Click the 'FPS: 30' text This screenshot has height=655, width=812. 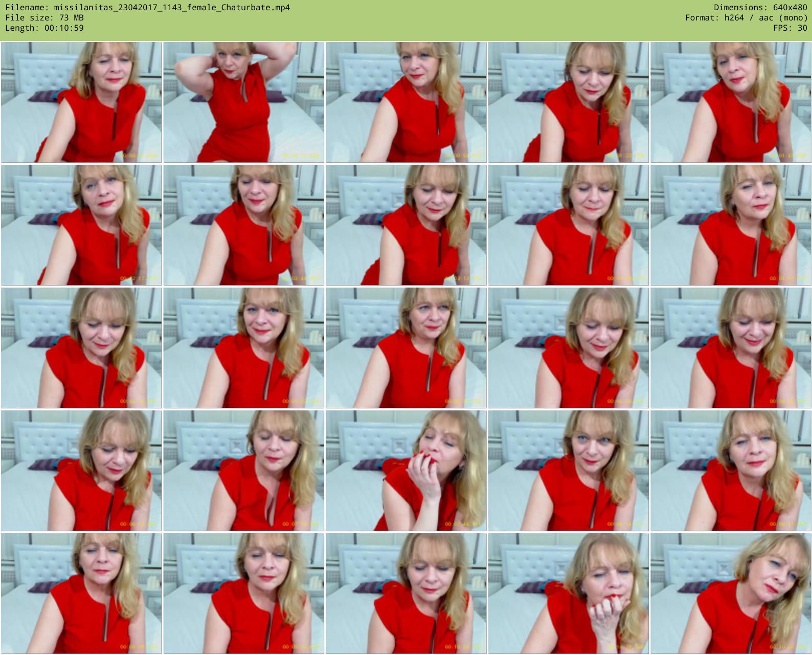tap(790, 28)
